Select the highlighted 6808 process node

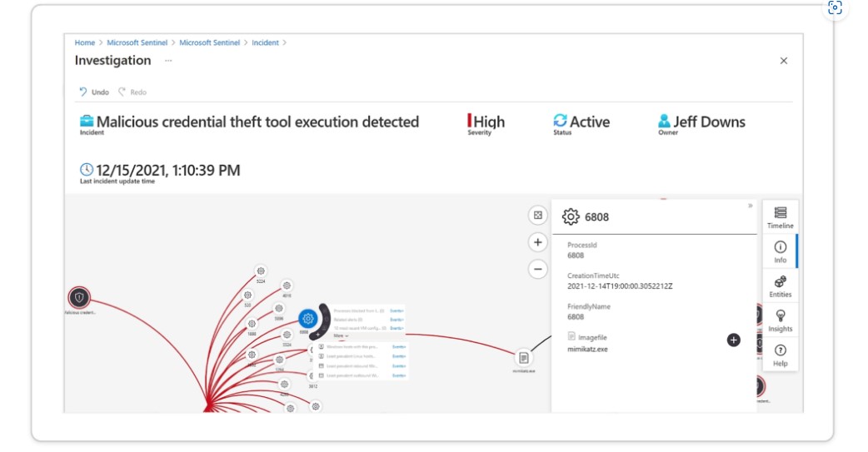[x=307, y=318]
